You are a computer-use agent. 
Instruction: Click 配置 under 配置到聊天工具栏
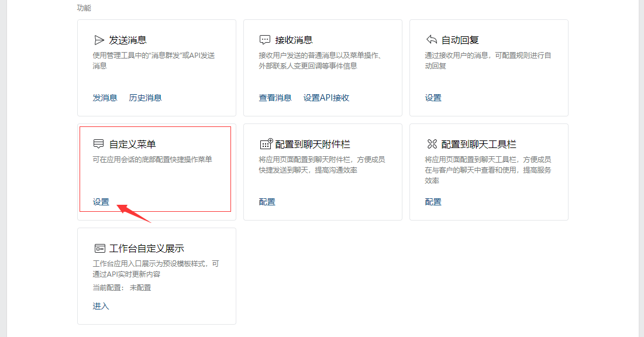[433, 202]
